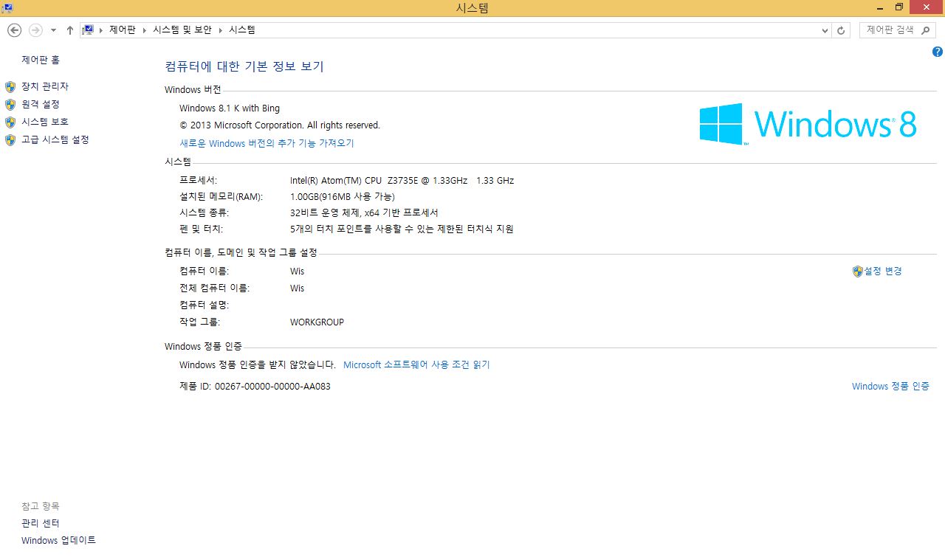This screenshot has width=945, height=560.
Task: Select 시스템 및 보안 in the breadcrumb
Action: [x=182, y=30]
